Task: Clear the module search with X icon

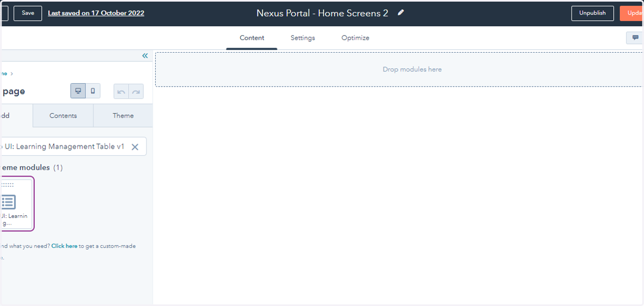Action: pyautogui.click(x=135, y=147)
